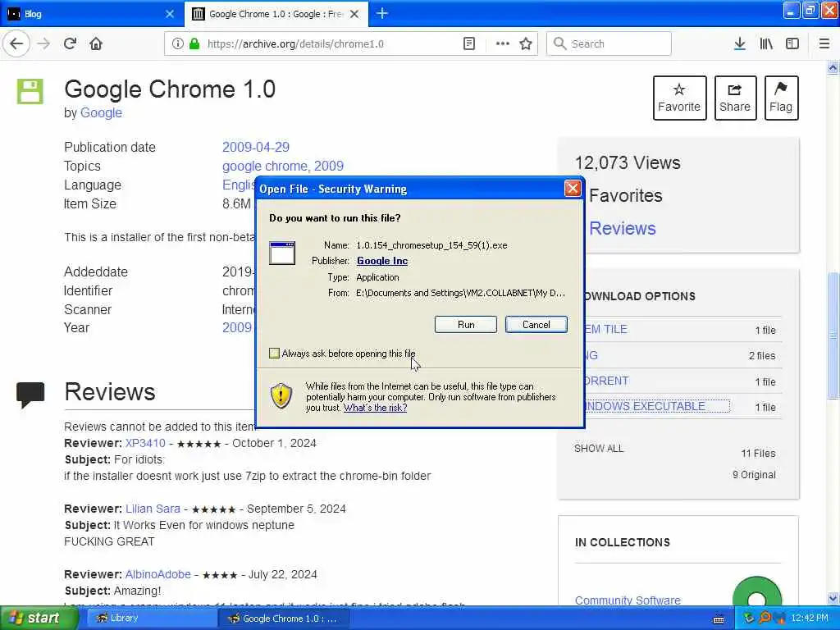Open the Library bookshelf icon

(766, 44)
